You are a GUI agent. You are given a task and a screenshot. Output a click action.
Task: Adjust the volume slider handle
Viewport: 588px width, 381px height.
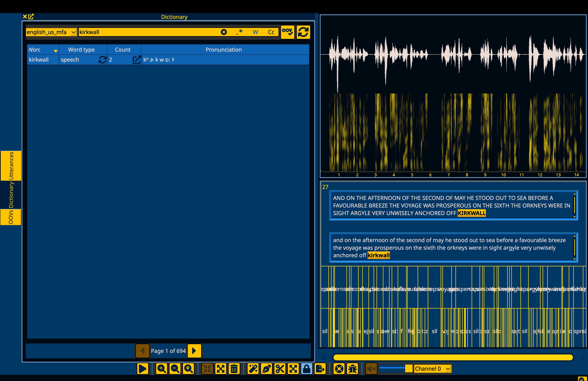coord(409,368)
